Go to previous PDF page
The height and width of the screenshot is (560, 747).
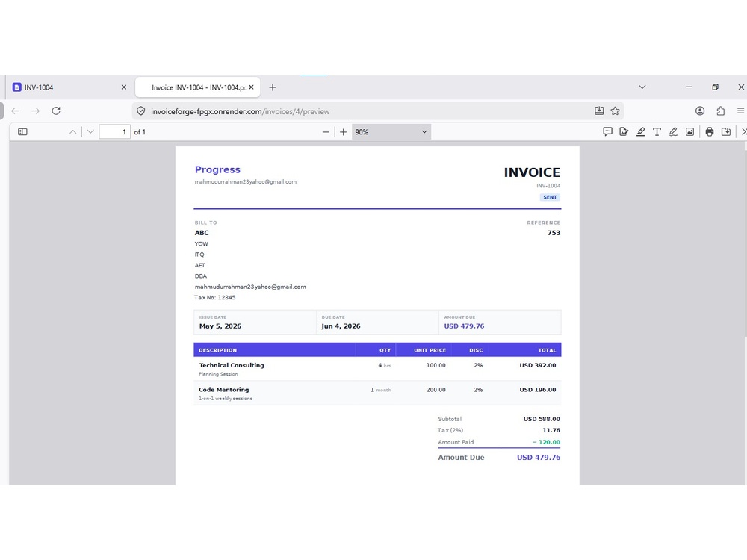[x=73, y=132]
